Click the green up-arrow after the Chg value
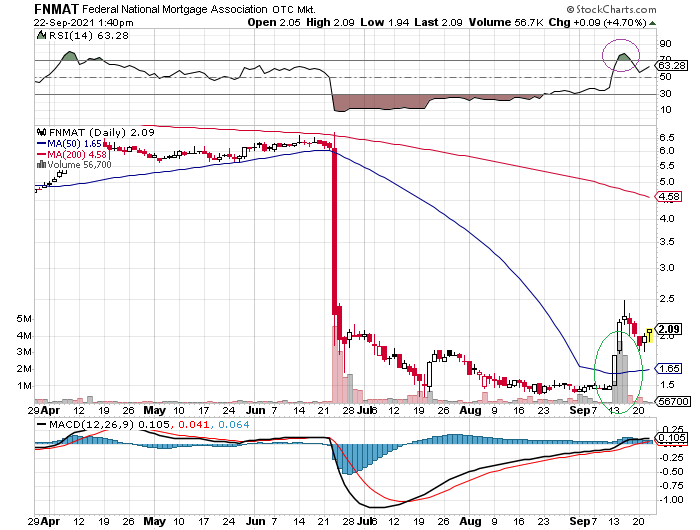The width and height of the screenshot is (700, 530). tap(652, 23)
